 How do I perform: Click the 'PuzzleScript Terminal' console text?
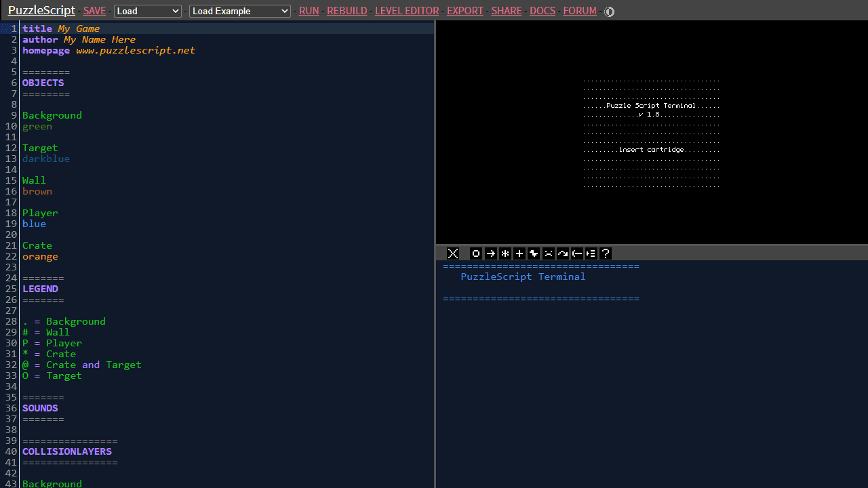point(523,277)
